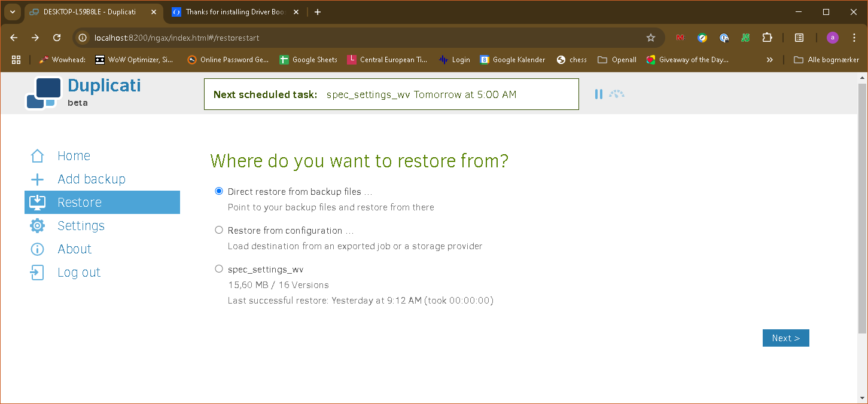The height and width of the screenshot is (404, 868).
Task: Go back with browser back arrow
Action: coord(14,38)
